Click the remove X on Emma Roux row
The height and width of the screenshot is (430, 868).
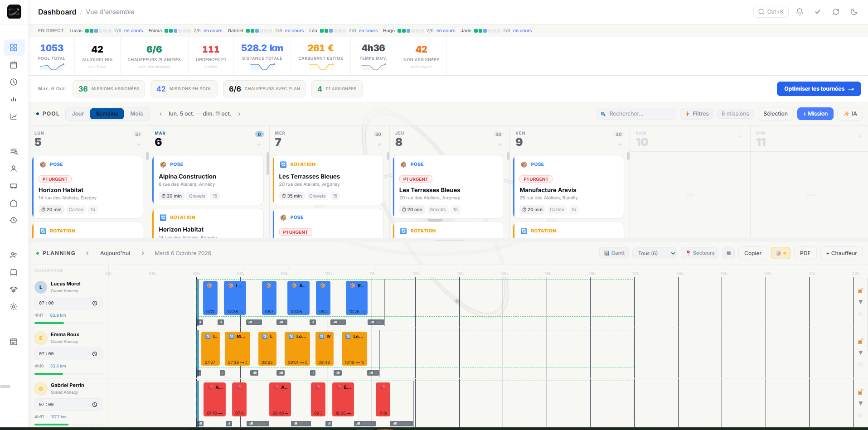click(860, 365)
